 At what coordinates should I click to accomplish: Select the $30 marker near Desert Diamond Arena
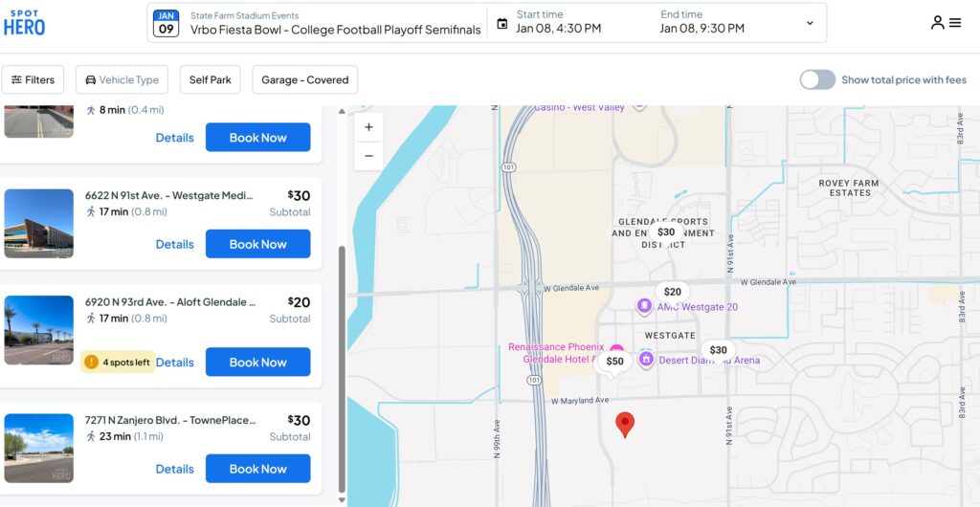pyautogui.click(x=718, y=350)
